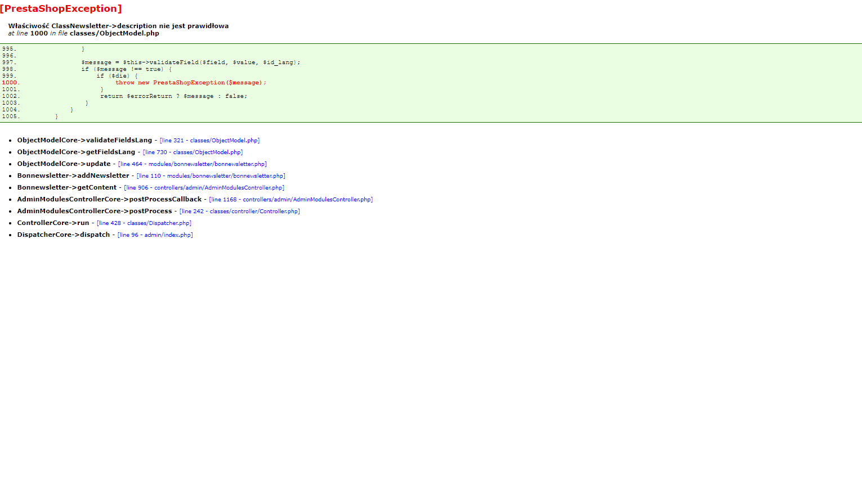This screenshot has height=504, width=862.
Task: Open the line 1168 AdminModulesController.php link
Action: [x=291, y=200]
